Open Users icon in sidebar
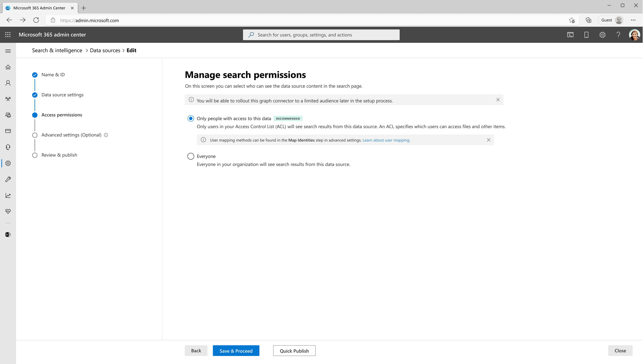The image size is (643, 364). [x=8, y=83]
